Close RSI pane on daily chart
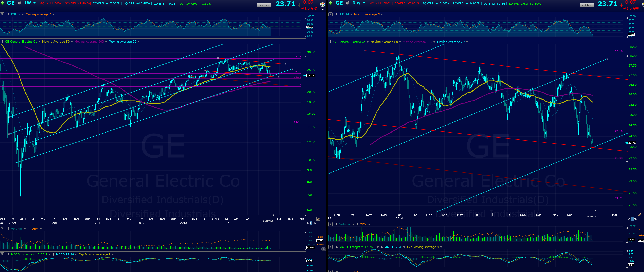644x272 pixels. tap(330, 14)
